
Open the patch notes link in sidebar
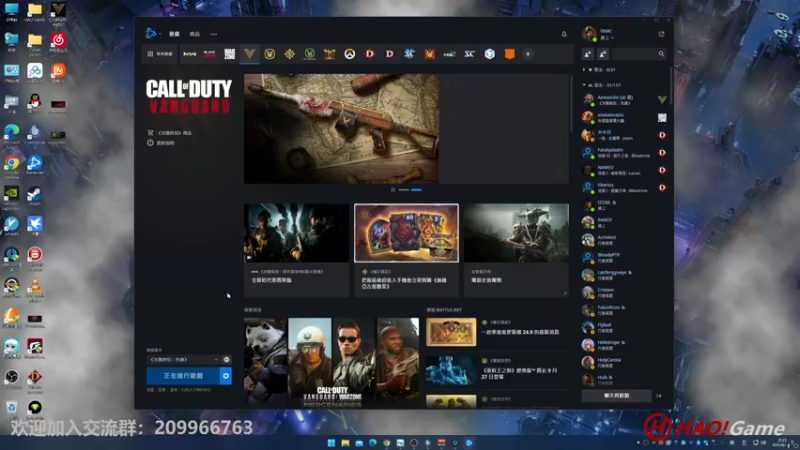(x=161, y=143)
